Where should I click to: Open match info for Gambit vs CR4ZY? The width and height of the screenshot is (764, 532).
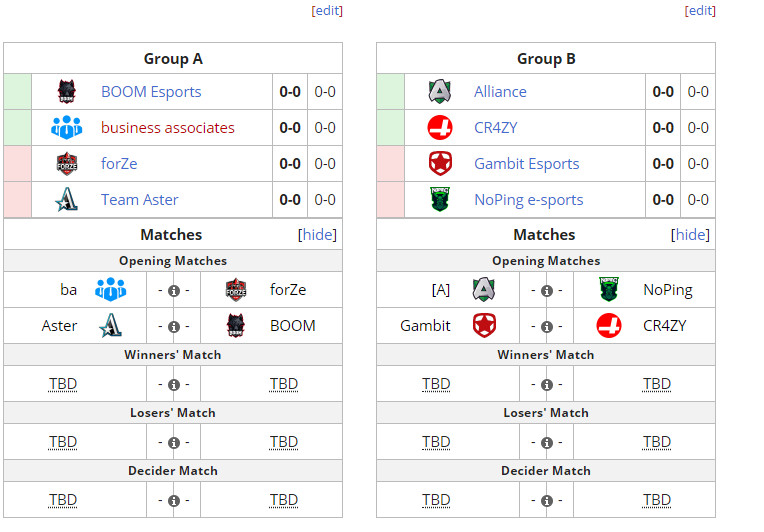coord(547,327)
